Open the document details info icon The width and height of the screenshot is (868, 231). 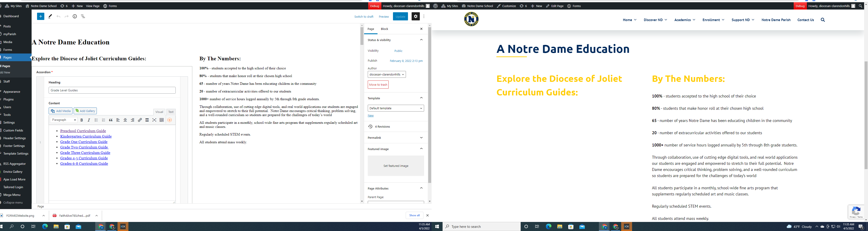75,17
